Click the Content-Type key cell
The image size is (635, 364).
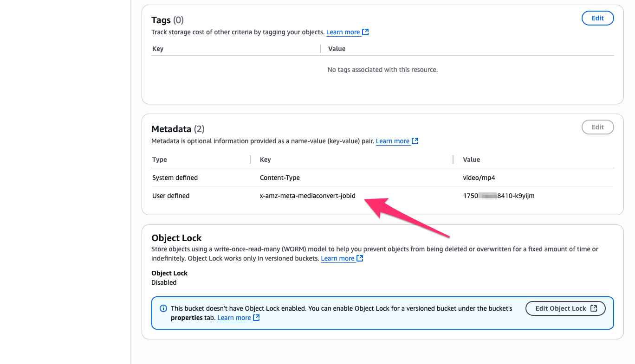tap(280, 178)
